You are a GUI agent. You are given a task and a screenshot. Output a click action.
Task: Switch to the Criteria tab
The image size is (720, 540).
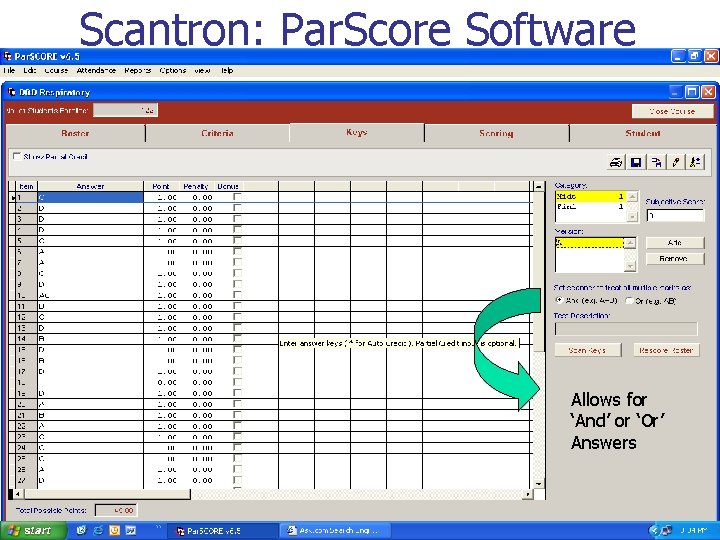click(x=217, y=133)
